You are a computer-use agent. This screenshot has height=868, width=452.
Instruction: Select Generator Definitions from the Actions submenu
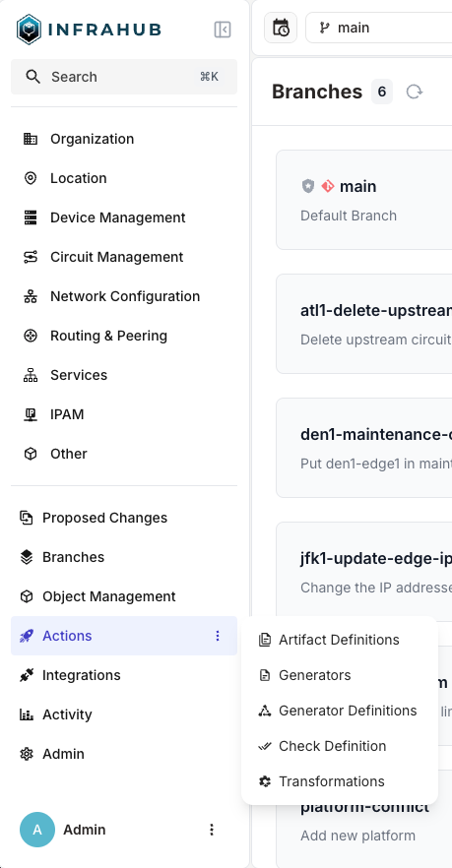tap(339, 711)
